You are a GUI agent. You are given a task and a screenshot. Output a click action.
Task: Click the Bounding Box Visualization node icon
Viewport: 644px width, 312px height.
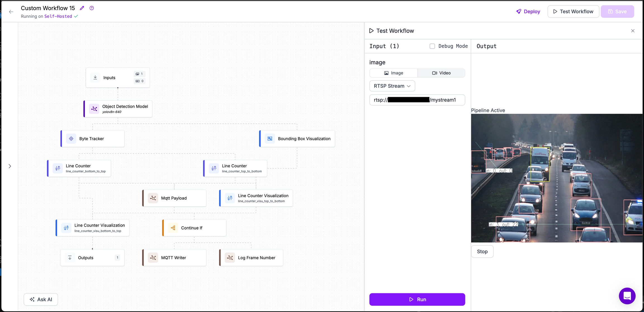(x=270, y=139)
